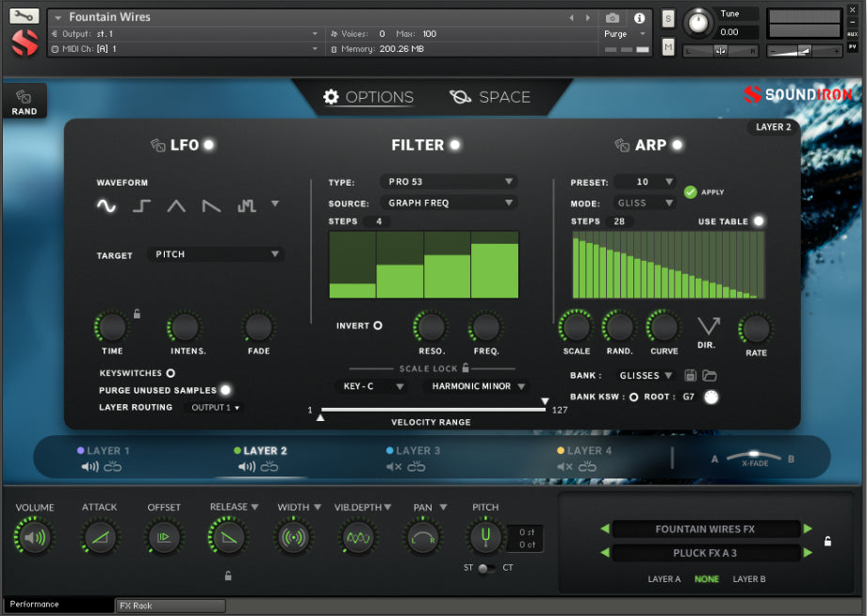The image size is (867, 616).
Task: Toggle Purge Unused Samples
Action: (x=225, y=390)
